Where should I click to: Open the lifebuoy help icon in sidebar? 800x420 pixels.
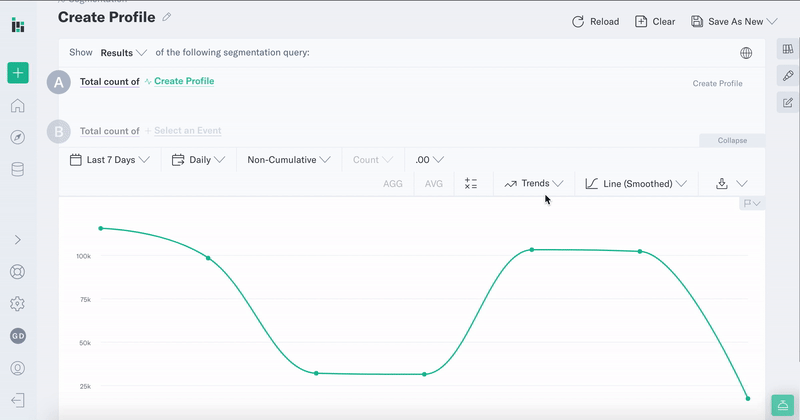tap(18, 272)
